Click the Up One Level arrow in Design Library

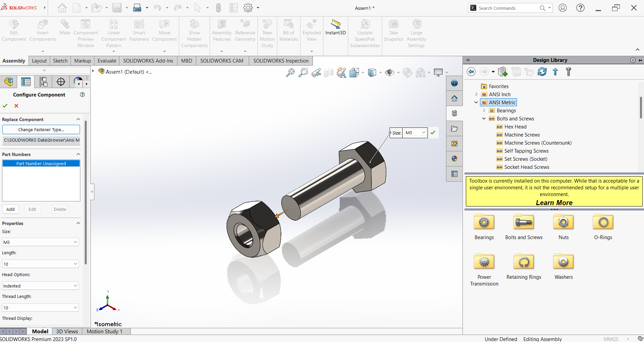tap(555, 72)
